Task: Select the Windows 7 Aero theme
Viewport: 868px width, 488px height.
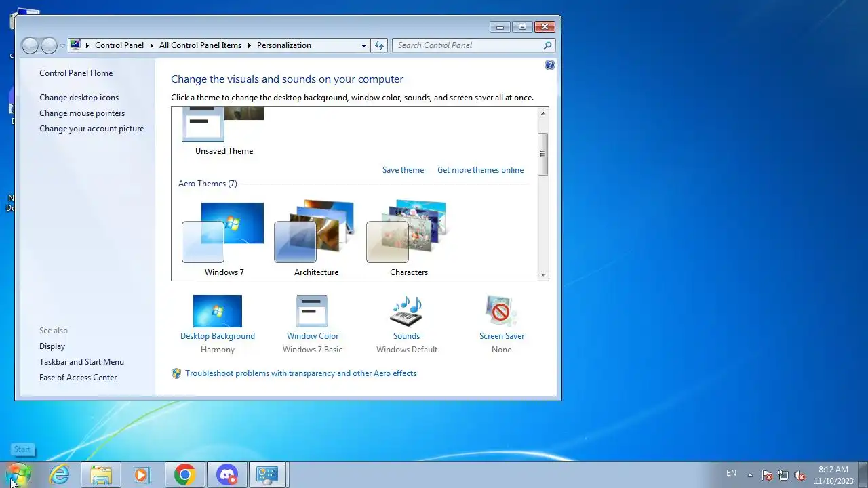Action: pos(224,239)
